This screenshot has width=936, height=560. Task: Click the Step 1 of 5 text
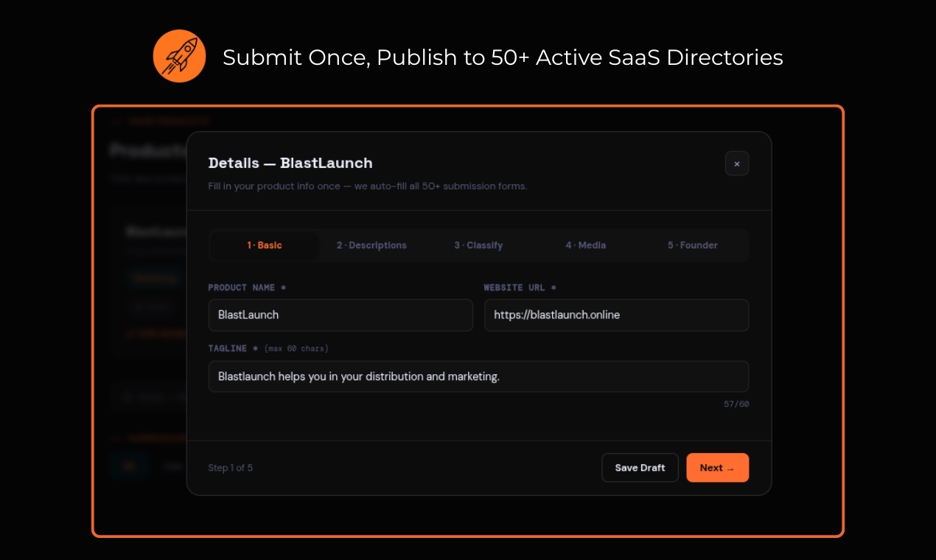click(230, 468)
